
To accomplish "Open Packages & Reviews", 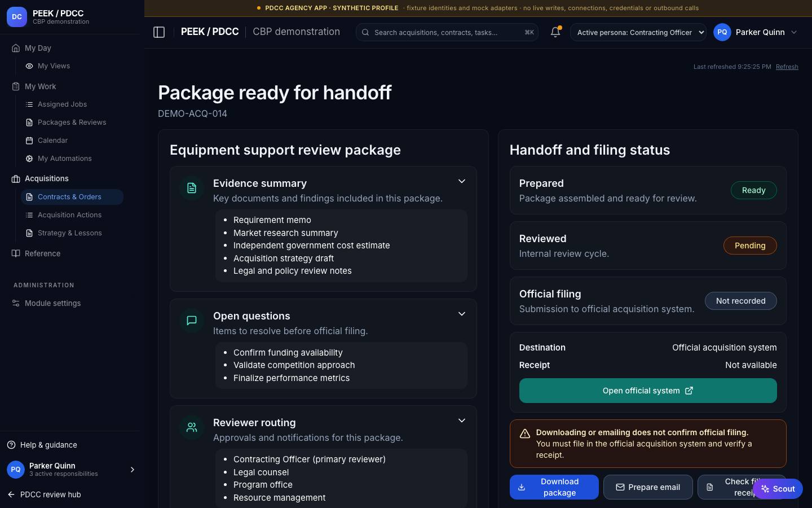I will pyautogui.click(x=72, y=122).
